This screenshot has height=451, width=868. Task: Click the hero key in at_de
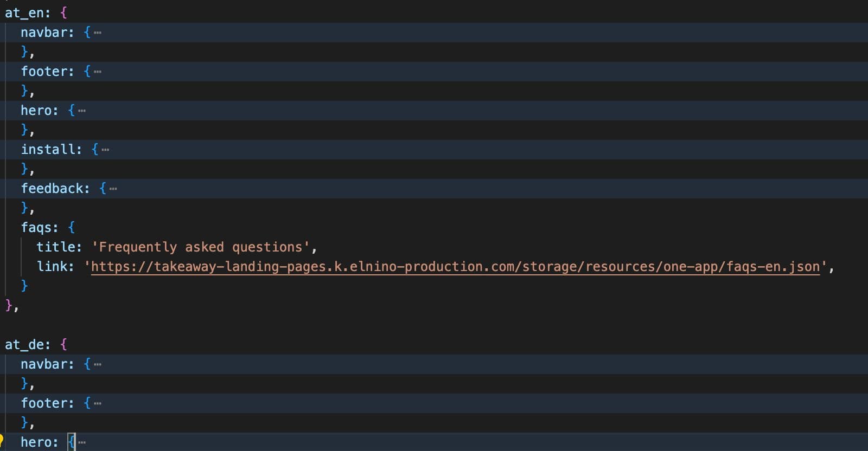(x=36, y=442)
